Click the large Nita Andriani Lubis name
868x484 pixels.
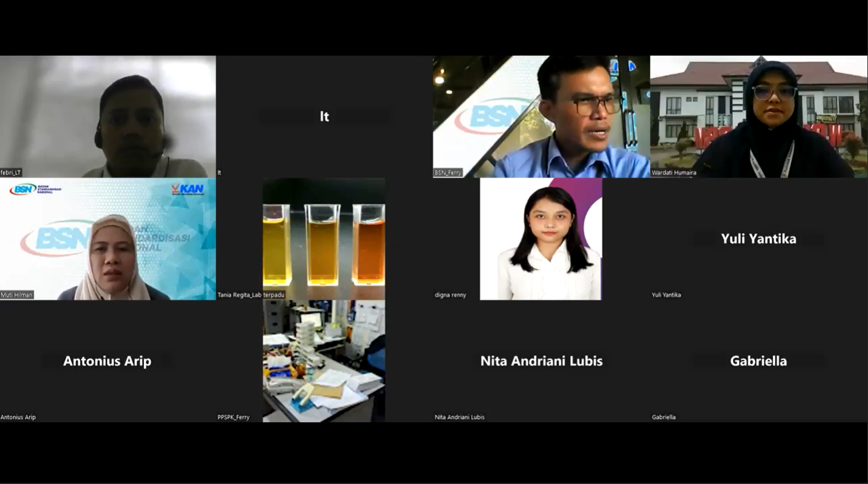(541, 361)
